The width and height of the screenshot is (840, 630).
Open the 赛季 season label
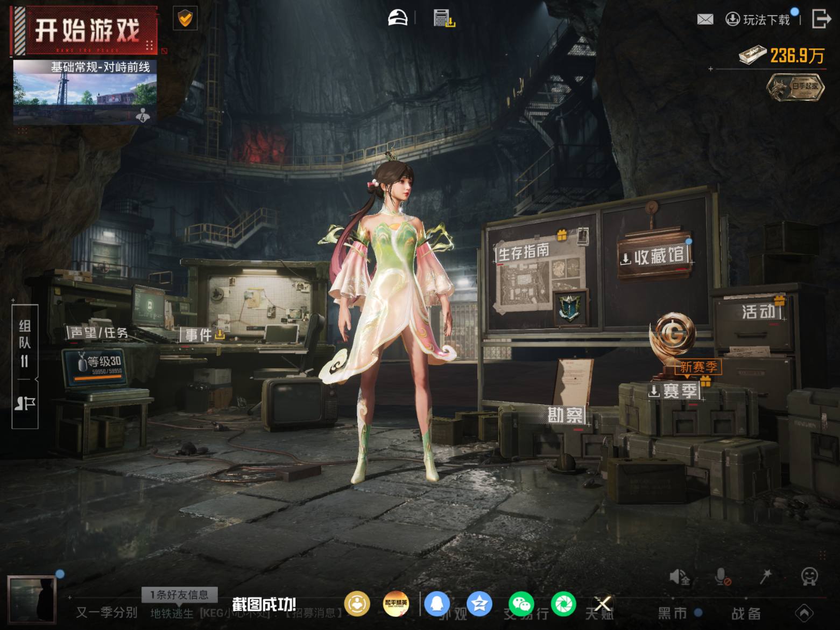pyautogui.click(x=674, y=391)
